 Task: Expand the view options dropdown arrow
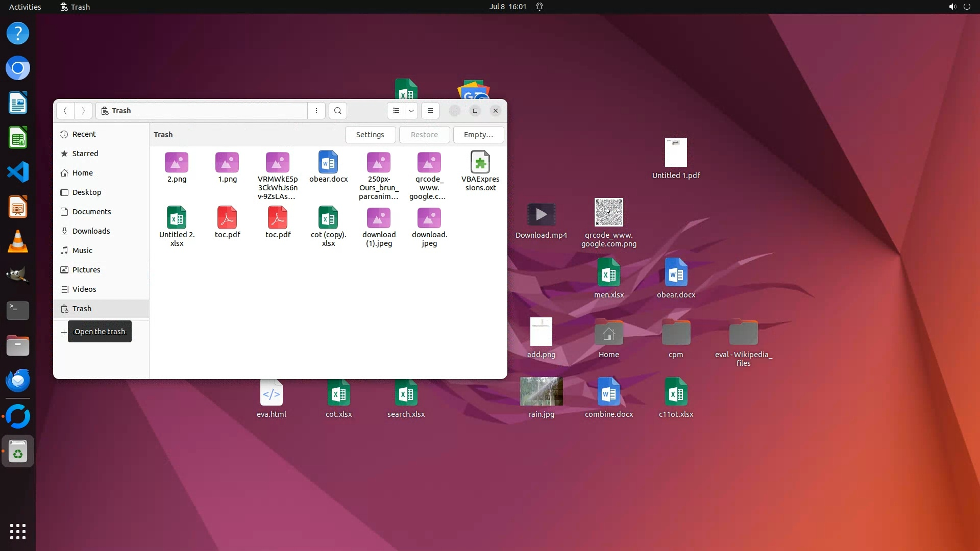point(411,111)
